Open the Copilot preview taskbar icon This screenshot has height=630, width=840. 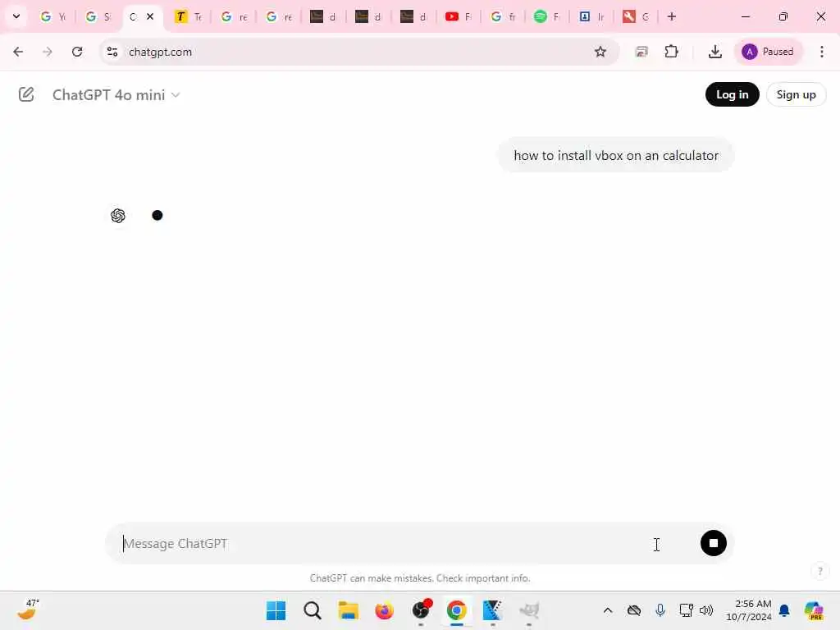813,610
